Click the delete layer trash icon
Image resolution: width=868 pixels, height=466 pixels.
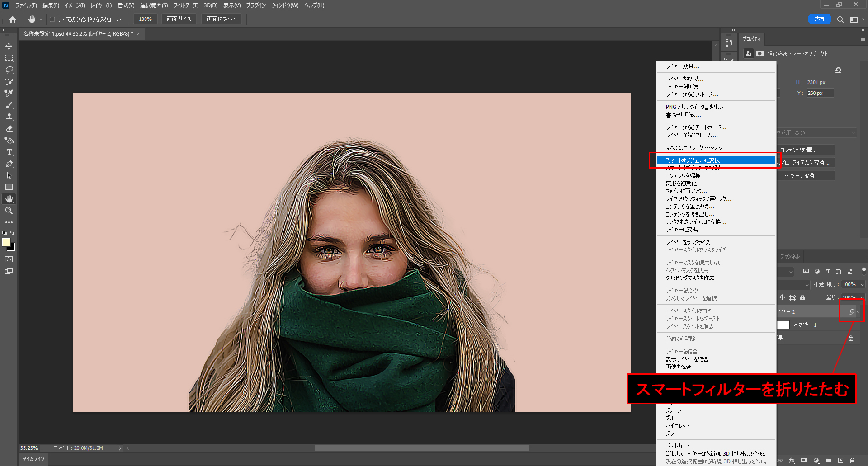(852, 461)
